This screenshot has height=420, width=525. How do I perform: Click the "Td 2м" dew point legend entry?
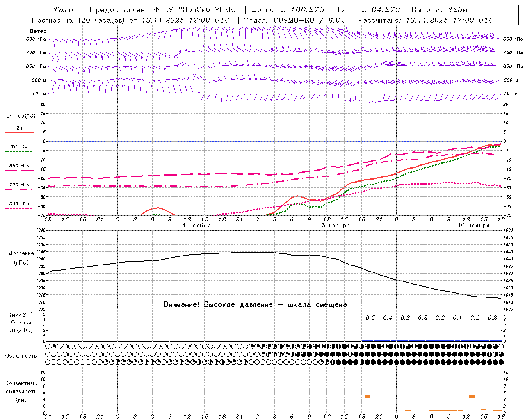19,147
